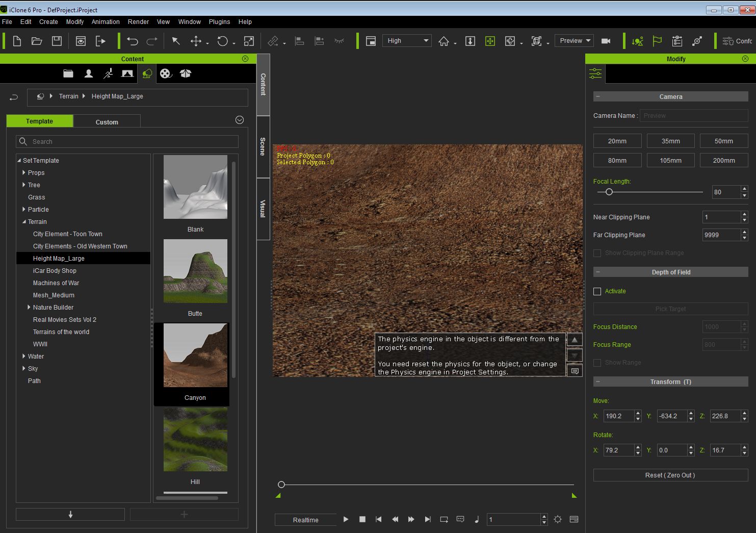Image resolution: width=756 pixels, height=533 pixels.
Task: Expand the Nature Builder tree folder
Action: pyautogui.click(x=29, y=308)
